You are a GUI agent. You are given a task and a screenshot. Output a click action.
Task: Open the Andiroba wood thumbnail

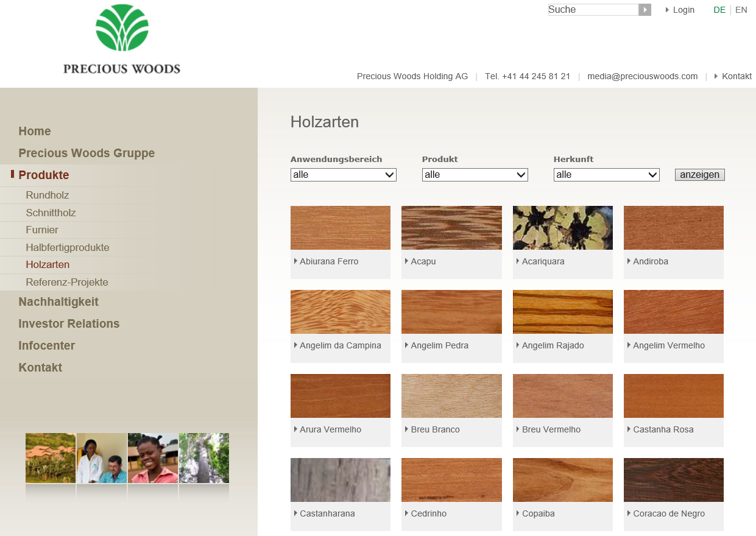tap(674, 228)
